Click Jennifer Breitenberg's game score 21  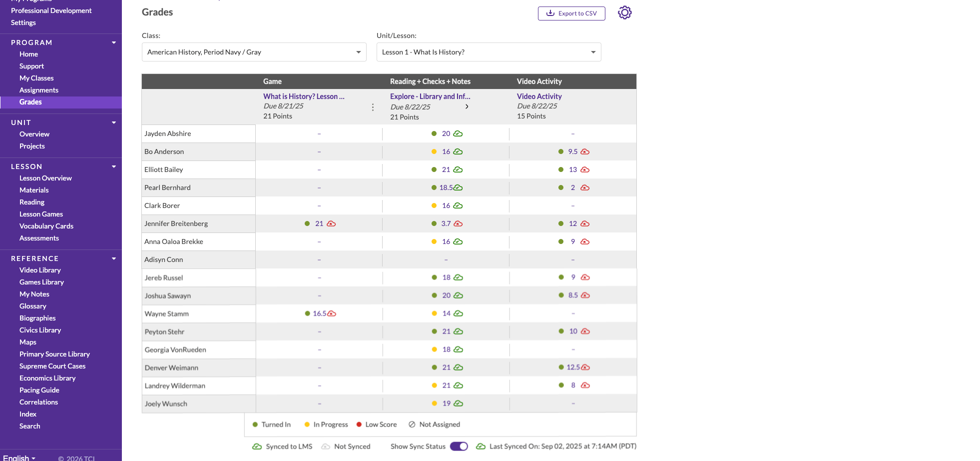(x=319, y=223)
